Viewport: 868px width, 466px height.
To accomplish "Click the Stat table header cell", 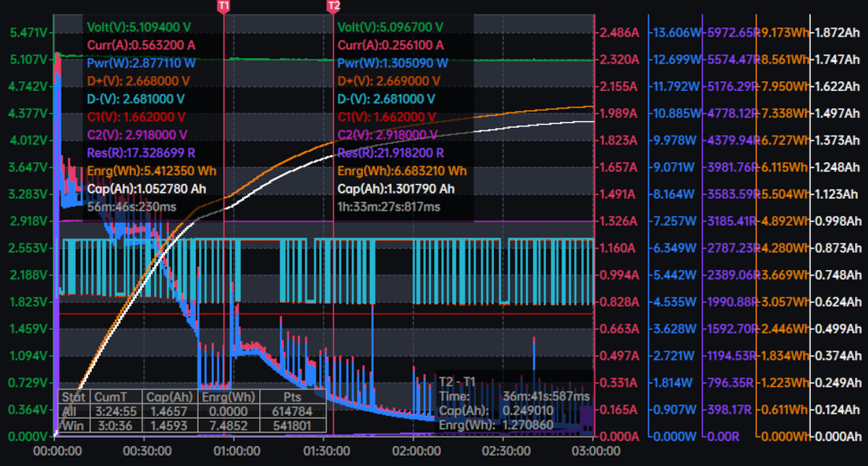I will pyautogui.click(x=74, y=397).
